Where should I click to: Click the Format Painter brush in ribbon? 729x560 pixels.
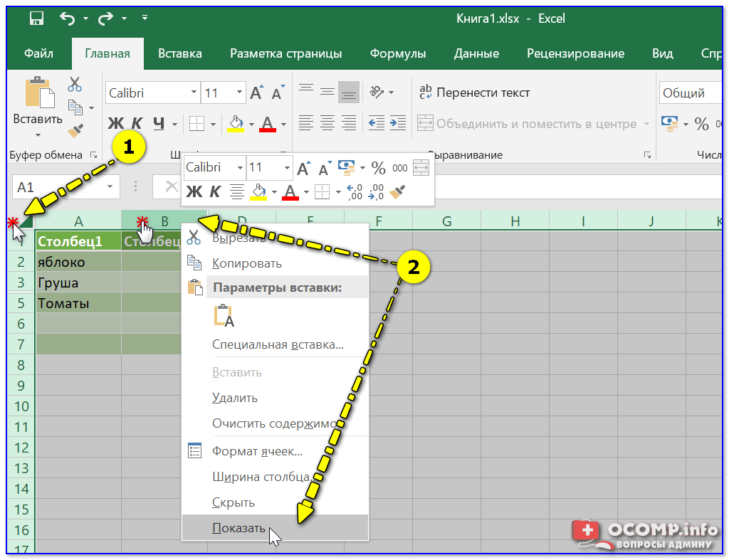[75, 130]
